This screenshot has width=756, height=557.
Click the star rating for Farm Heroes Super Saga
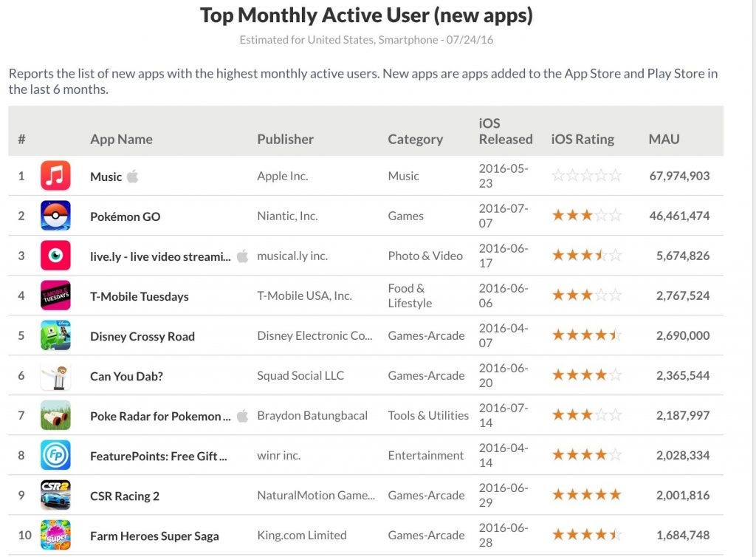click(x=586, y=534)
